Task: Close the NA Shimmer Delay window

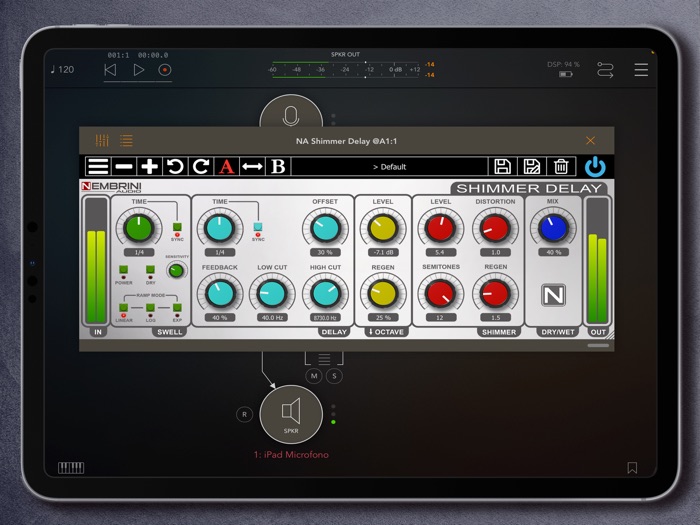Action: point(590,141)
